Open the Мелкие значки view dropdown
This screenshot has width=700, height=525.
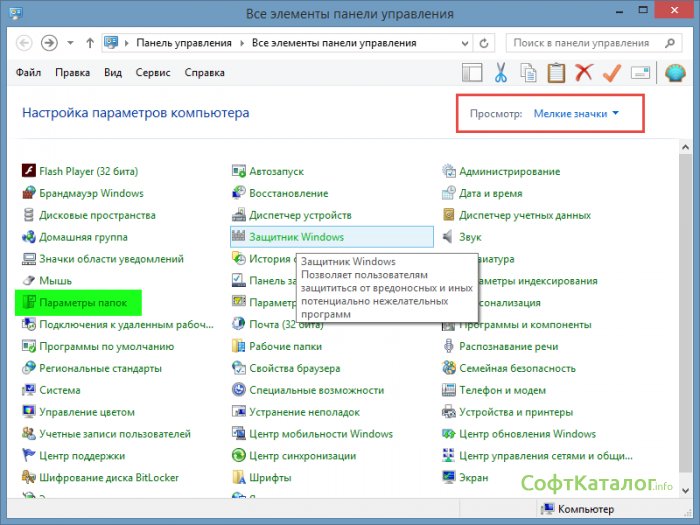click(x=576, y=114)
